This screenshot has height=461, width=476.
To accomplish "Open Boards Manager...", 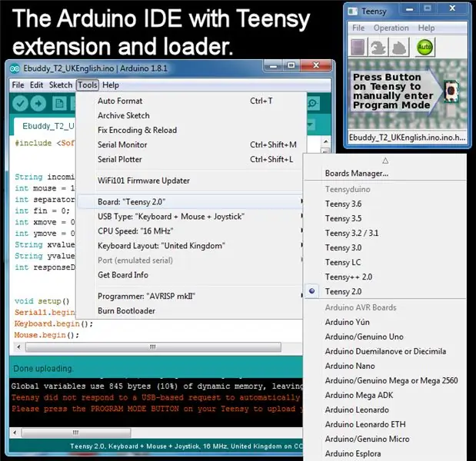I will coord(385,173).
